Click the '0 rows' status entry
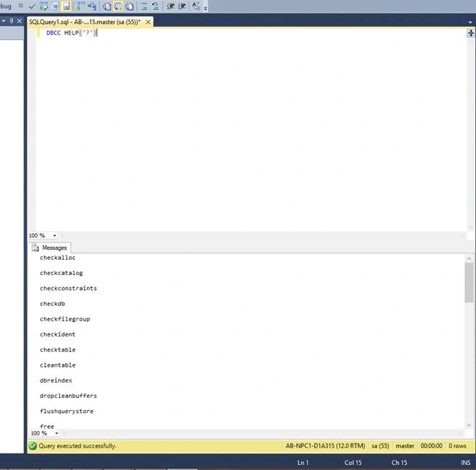 coord(457,445)
